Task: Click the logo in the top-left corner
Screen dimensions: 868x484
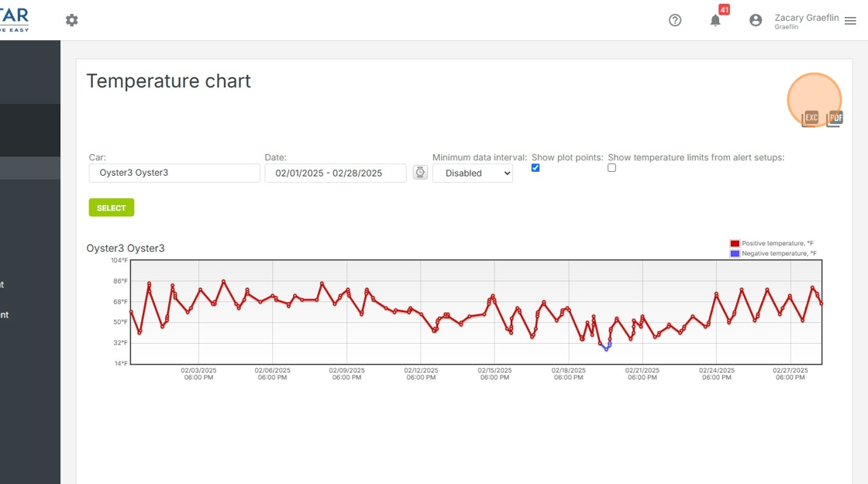Action: pos(15,20)
